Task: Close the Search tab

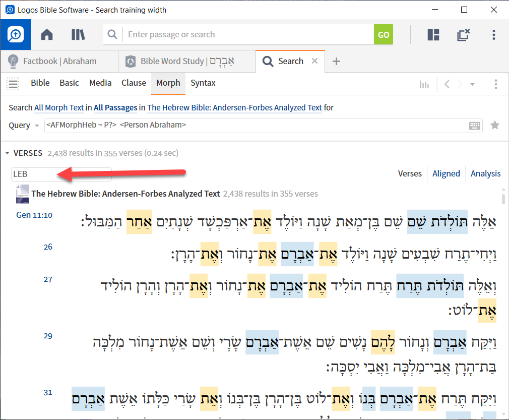Action: tap(314, 61)
